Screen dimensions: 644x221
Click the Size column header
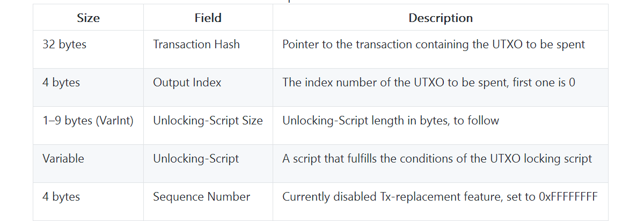click(89, 18)
